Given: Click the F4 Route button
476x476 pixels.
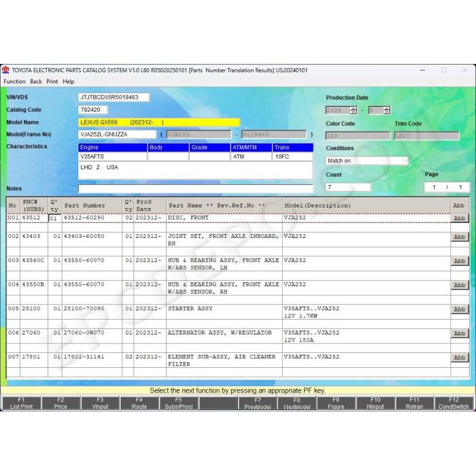Looking at the screenshot, I should pyautogui.click(x=139, y=403).
